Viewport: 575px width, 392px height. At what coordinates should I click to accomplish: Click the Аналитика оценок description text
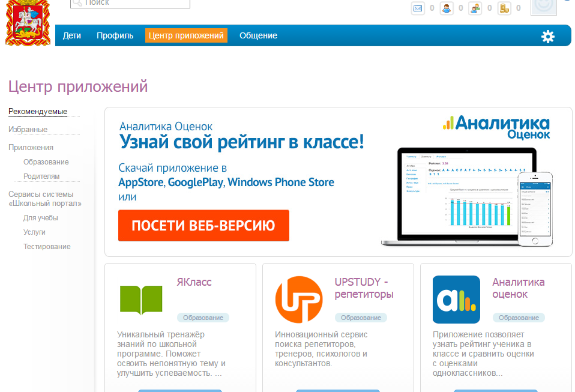point(483,354)
